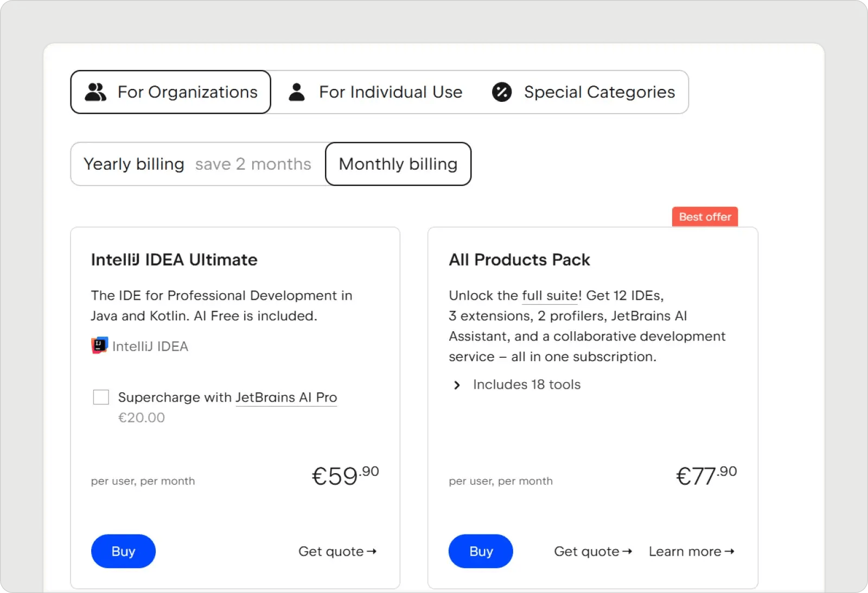Viewport: 868px width, 593px height.
Task: Buy the All Products Pack
Action: 481,551
